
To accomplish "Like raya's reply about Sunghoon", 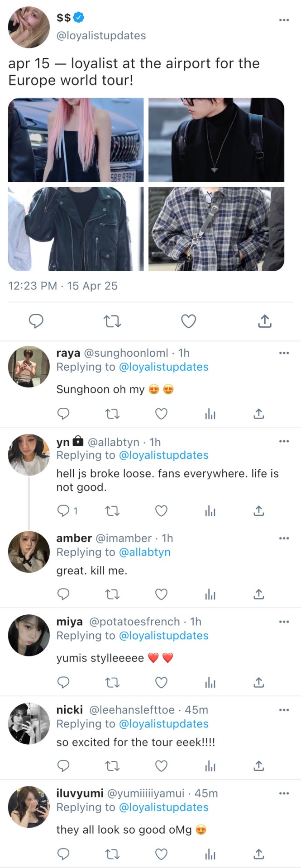I will click(x=161, y=414).
